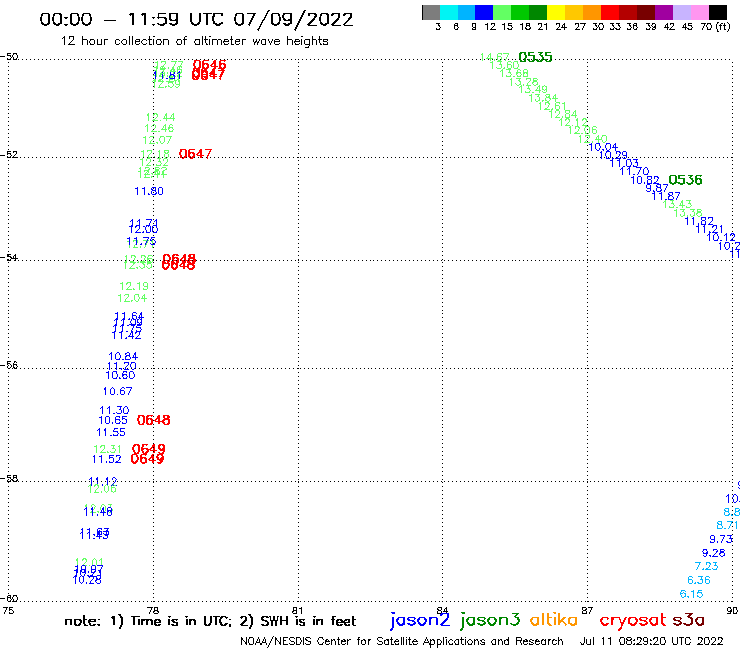740x650 pixels.
Task: Click the 12.04 wave height value
Action: pyautogui.click(x=132, y=298)
